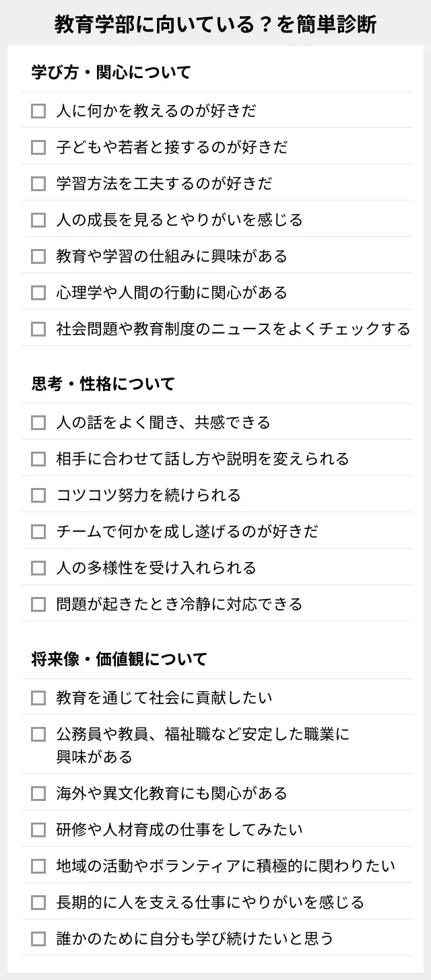431x980 pixels.
Task: Enable "教育や学習の仕組みに興味がある" checkbox
Action: pos(38,256)
